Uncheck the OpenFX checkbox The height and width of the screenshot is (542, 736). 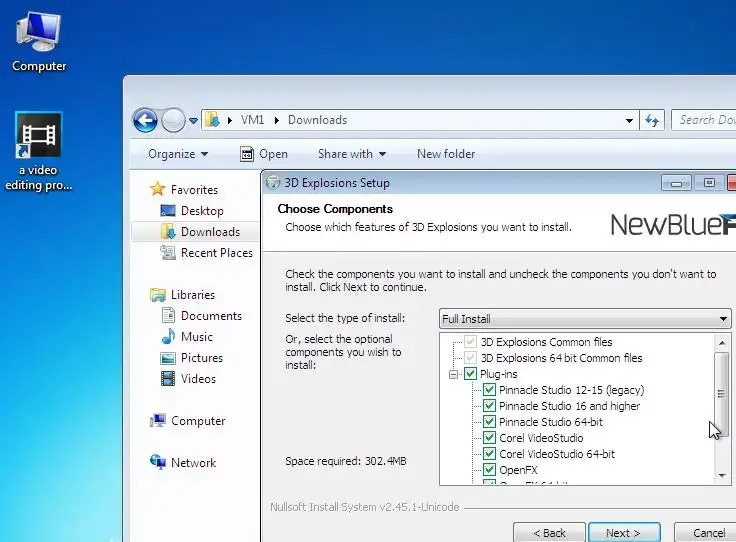(x=489, y=470)
